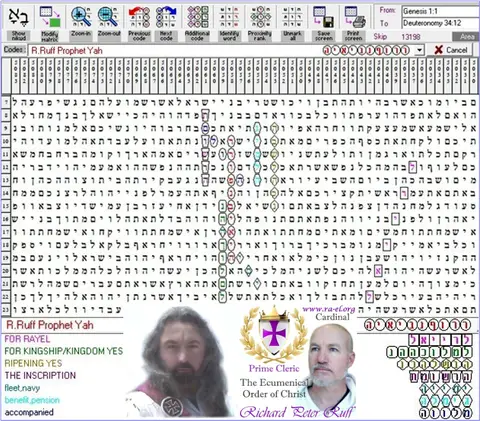This screenshot has height=421, width=480.
Task: Select the accompanied legend entry
Action: pos(29,412)
